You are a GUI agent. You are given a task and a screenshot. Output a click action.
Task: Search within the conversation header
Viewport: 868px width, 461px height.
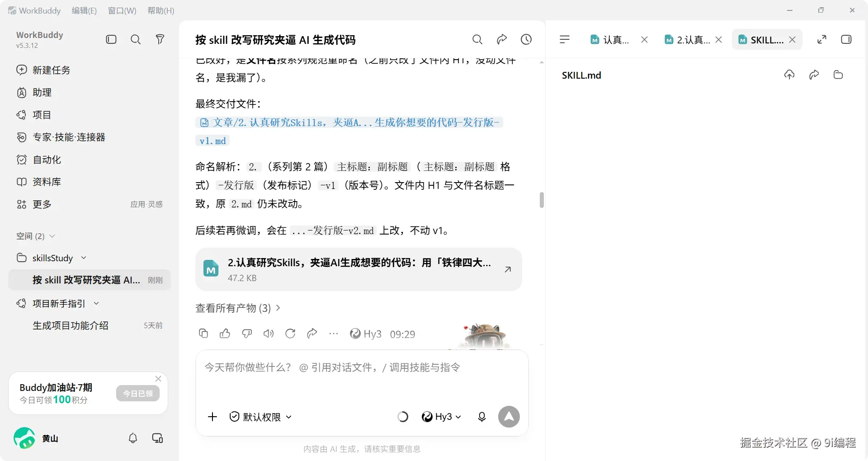[x=477, y=40]
